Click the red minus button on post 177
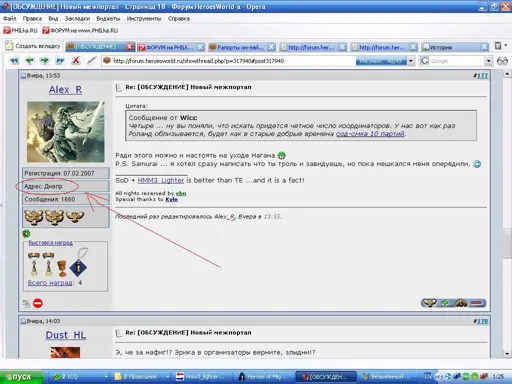The height and width of the screenshot is (384, 512). [477, 303]
